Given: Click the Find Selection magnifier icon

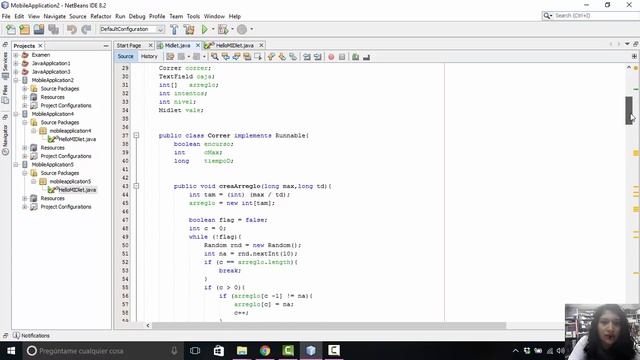Looking at the screenshot, I should click(x=215, y=57).
